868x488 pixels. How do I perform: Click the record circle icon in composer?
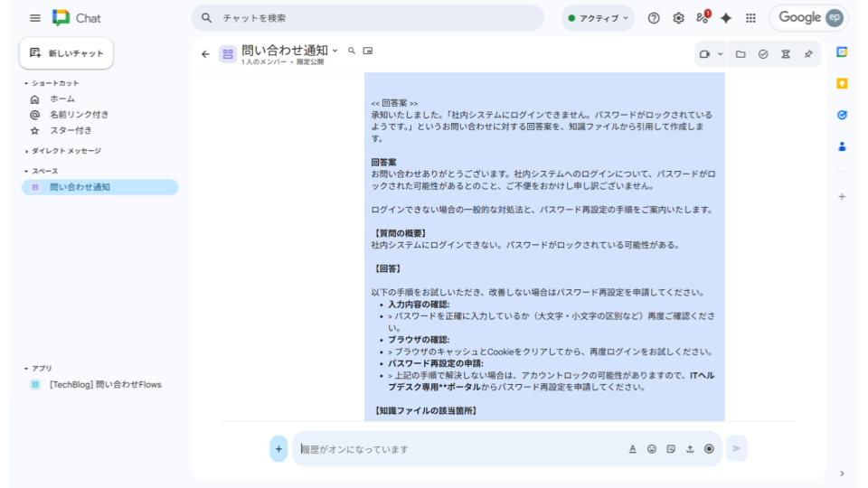click(709, 449)
